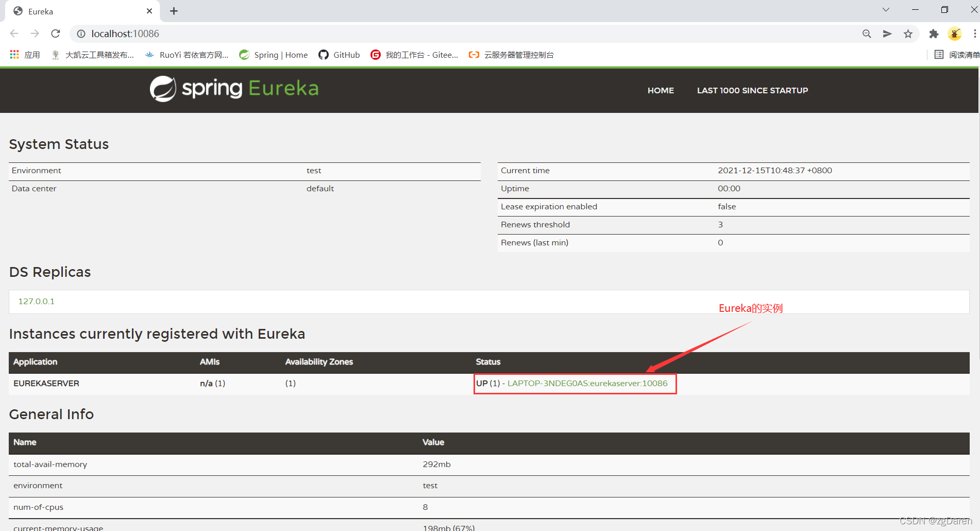The image size is (980, 531).
Task: Click the total-avail-memory row name
Action: 50,464
